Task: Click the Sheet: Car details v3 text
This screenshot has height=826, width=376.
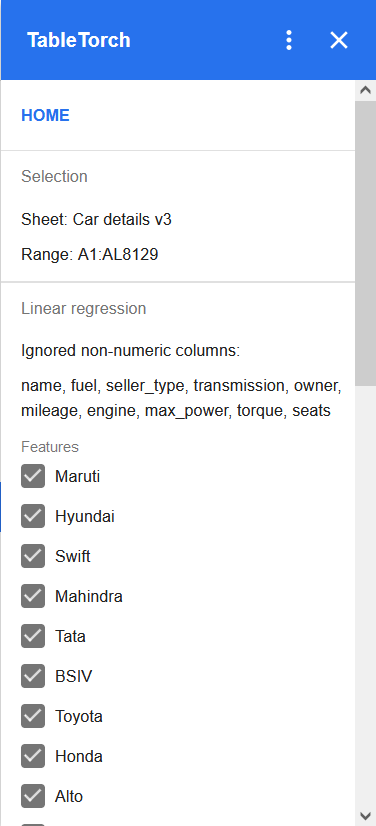Action: 96,219
